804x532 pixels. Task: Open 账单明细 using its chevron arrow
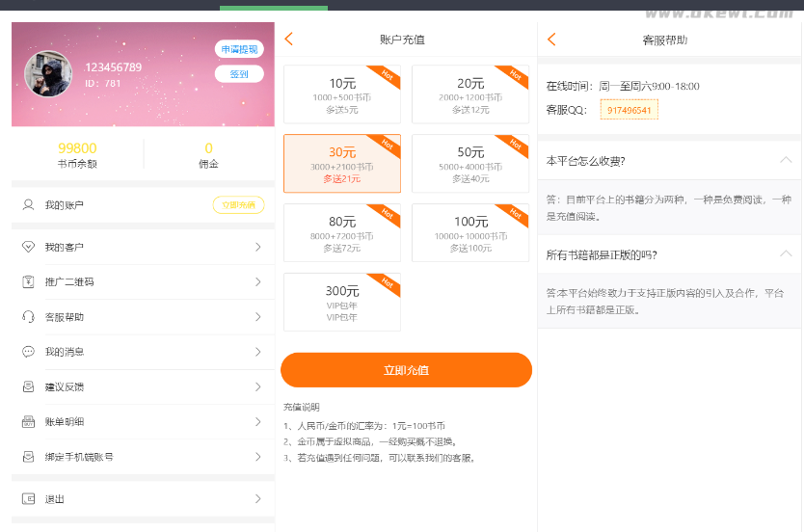[258, 422]
